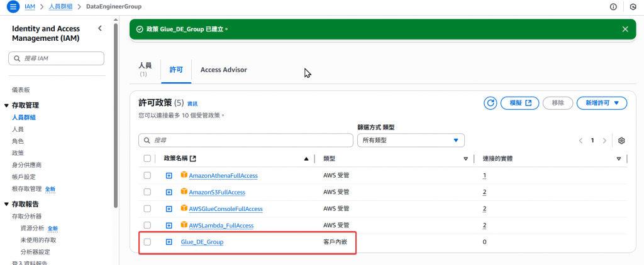Open 未使用的存取 in the sidebar

[38, 240]
